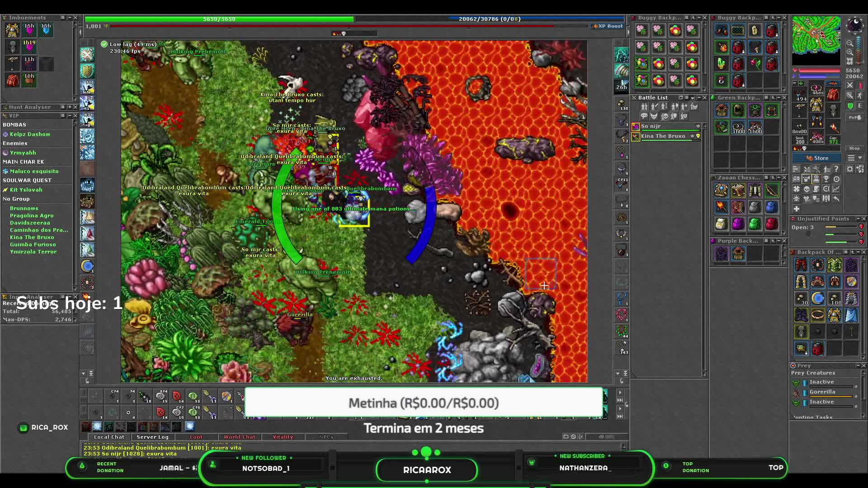Toggle the speech bubble NPC filter in Battle List

[644, 116]
